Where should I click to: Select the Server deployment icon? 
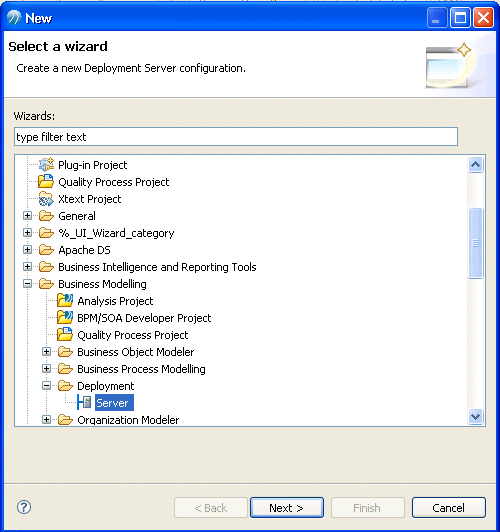84,403
